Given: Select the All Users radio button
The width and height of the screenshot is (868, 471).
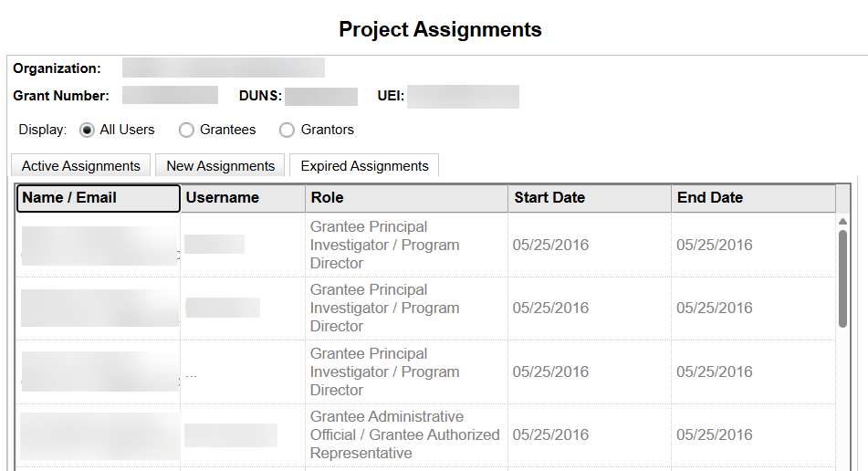Looking at the screenshot, I should click(x=88, y=130).
